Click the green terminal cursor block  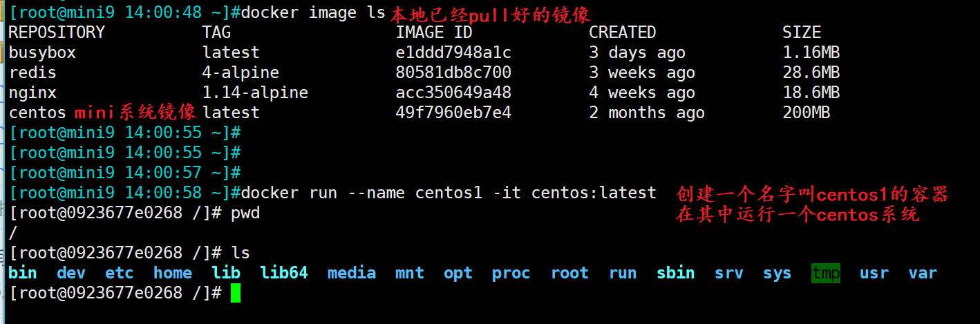click(236, 293)
